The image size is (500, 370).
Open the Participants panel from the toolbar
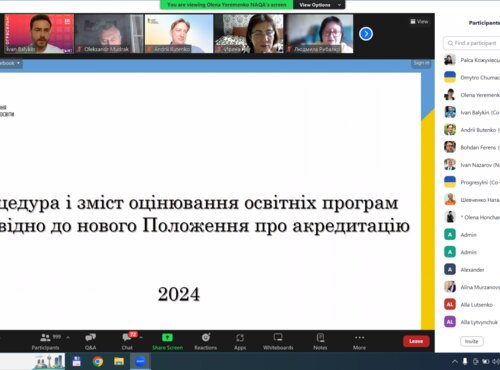click(x=46, y=342)
